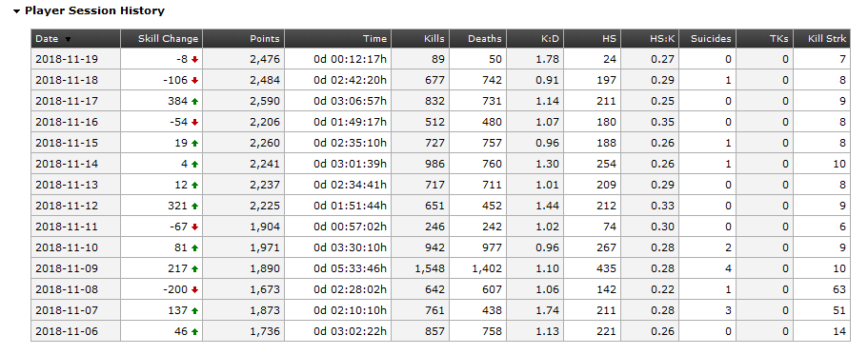Click red down arrow for 2018-11-19
The width and height of the screenshot is (868, 355).
[x=194, y=59]
